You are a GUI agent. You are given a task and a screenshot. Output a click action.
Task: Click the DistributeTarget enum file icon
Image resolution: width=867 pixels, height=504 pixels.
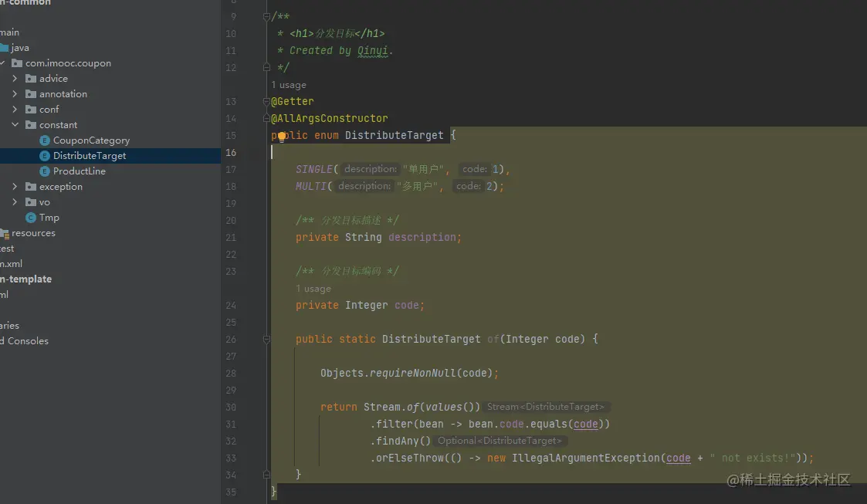[x=45, y=156]
